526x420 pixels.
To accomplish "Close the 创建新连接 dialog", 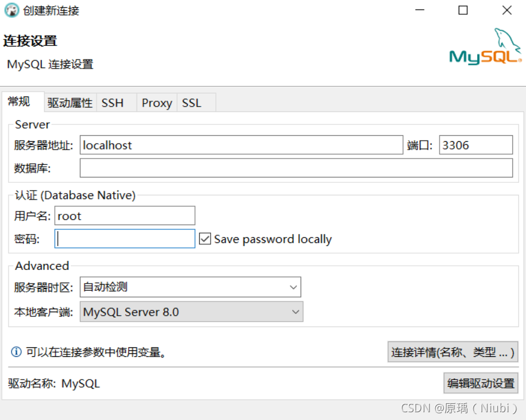I will 507,10.
